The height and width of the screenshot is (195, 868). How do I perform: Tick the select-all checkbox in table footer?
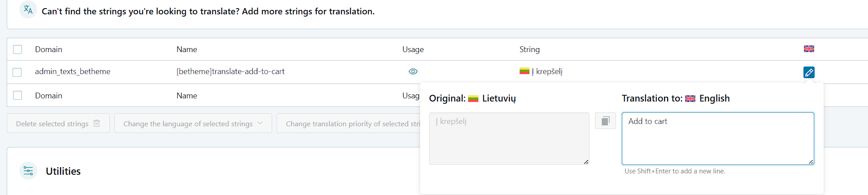17,95
